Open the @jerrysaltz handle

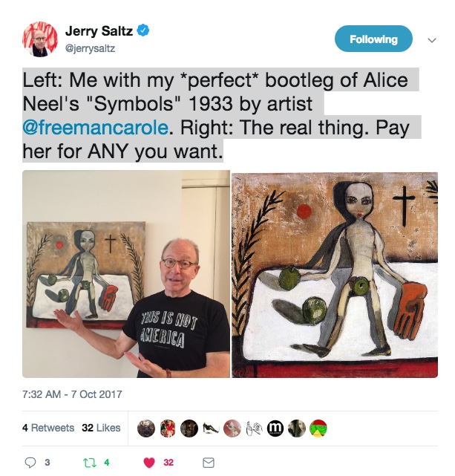90,48
